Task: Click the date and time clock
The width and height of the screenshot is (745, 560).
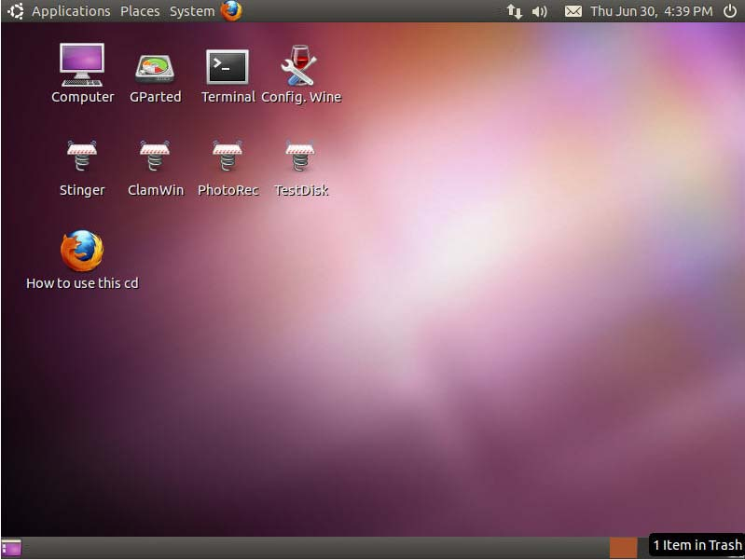Action: [x=651, y=11]
